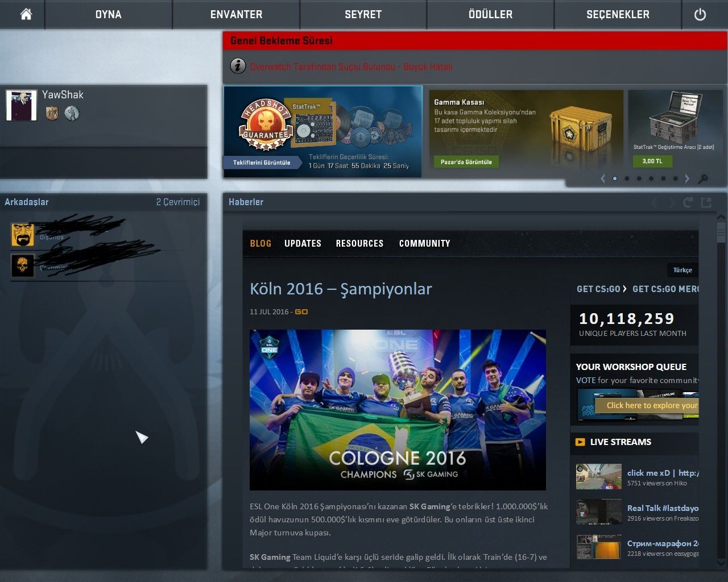Click the orange GO tag under the title
728x582 pixels.
click(x=301, y=312)
